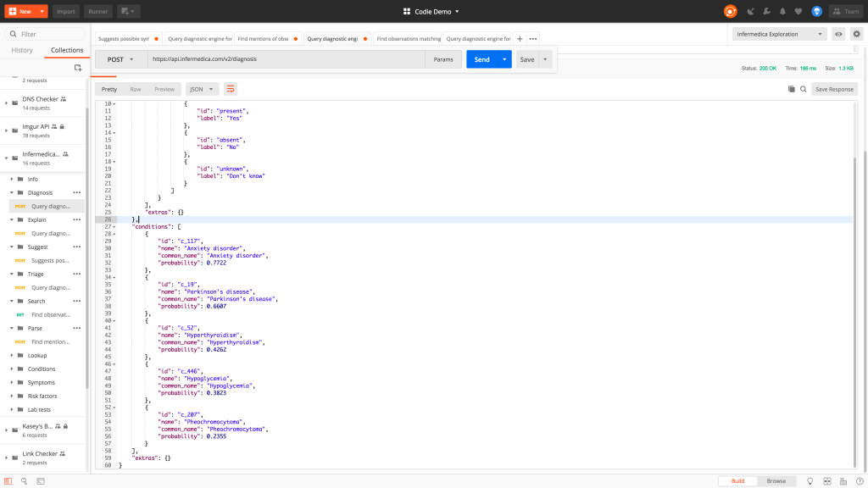Image resolution: width=868 pixels, height=488 pixels.
Task: Open Parse folder three-dots menu
Action: [x=77, y=328]
